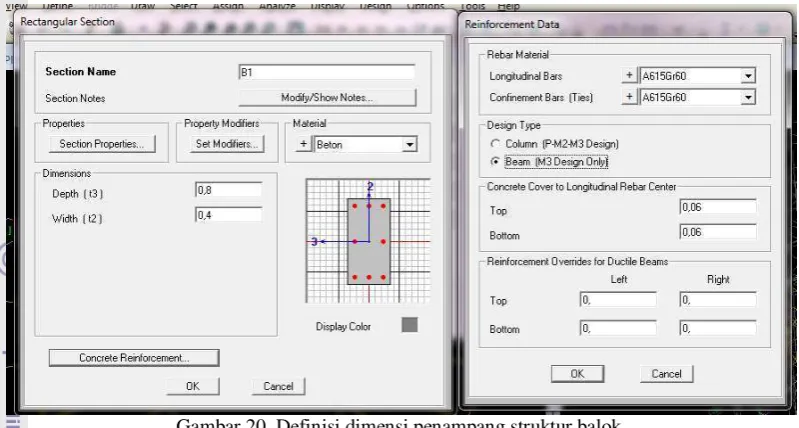Open the Beton material dropdown

(x=409, y=145)
